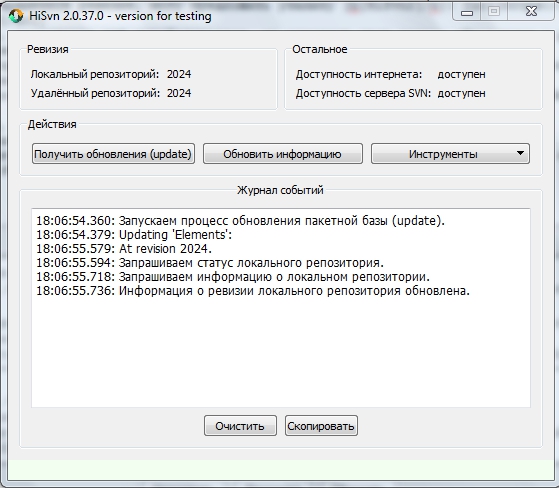Viewport: 559px width, 488px height.
Task: Click the Получить обновления (update) button
Action: [x=113, y=154]
